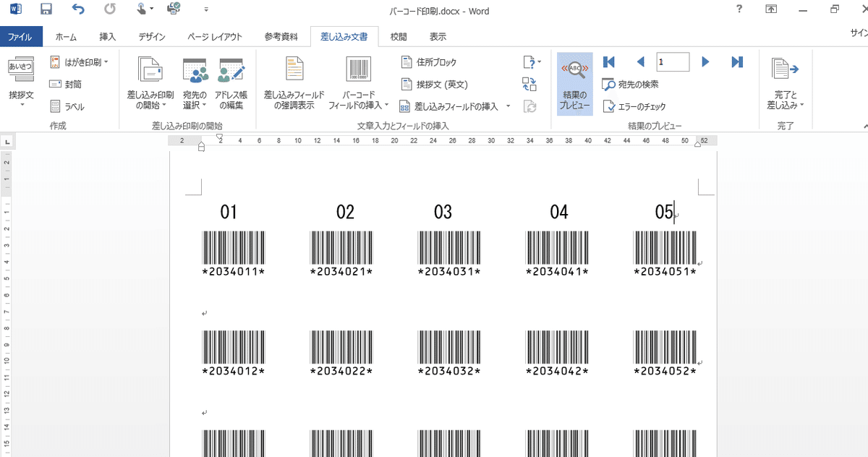868x457 pixels.
Task: Click the tab selector at ruler corner
Action: (x=7, y=142)
